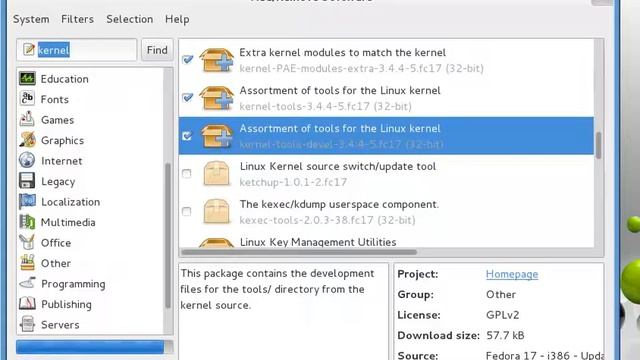The image size is (640, 360).
Task: Choose the Publishing group label
Action: tap(66, 304)
